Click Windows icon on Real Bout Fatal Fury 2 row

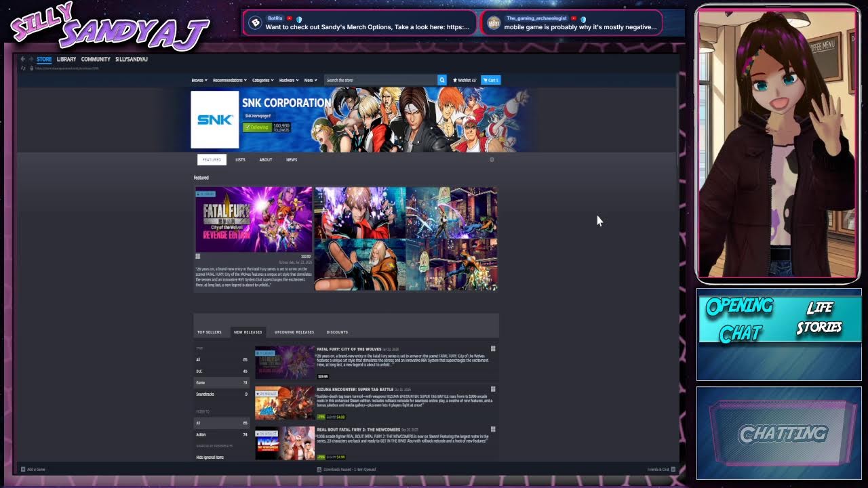tap(493, 429)
